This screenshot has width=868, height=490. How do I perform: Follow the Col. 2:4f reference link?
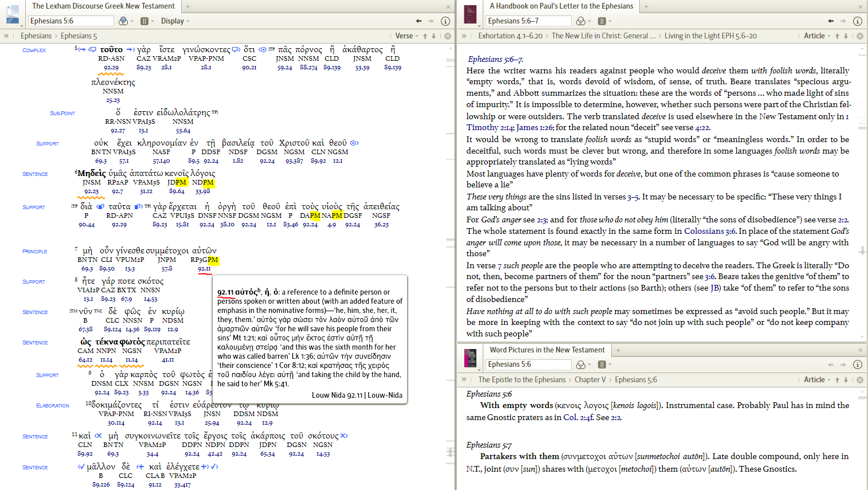coord(578,417)
